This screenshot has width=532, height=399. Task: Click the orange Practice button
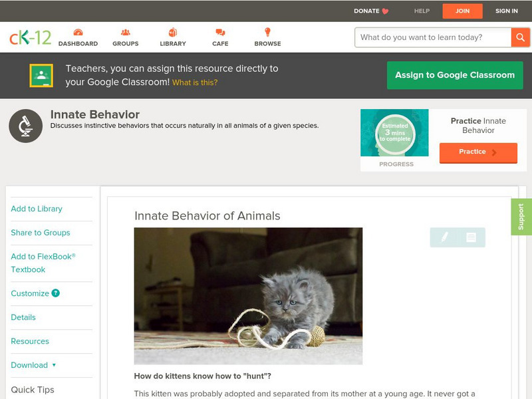pos(478,153)
